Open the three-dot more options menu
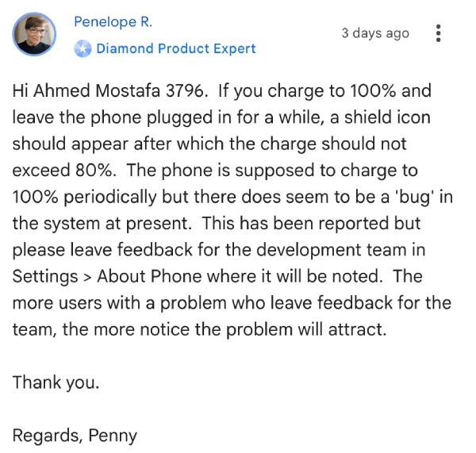Viewport: 476px width, 453px height. 439,33
